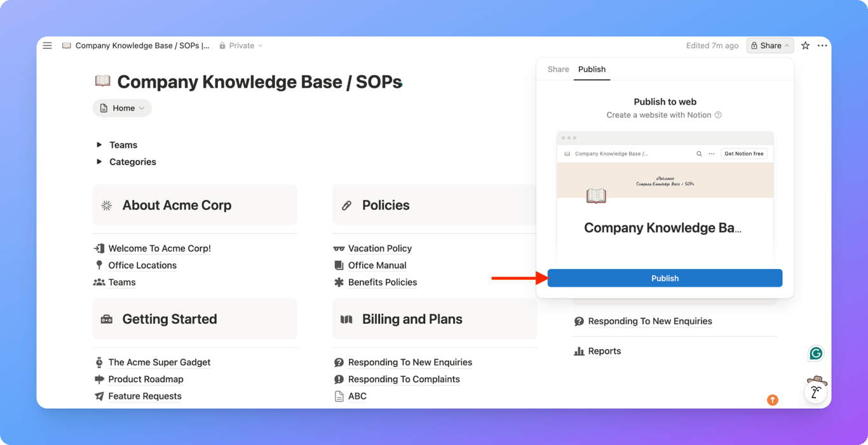Click the blue Publish button
This screenshot has width=868, height=445.
pos(665,278)
